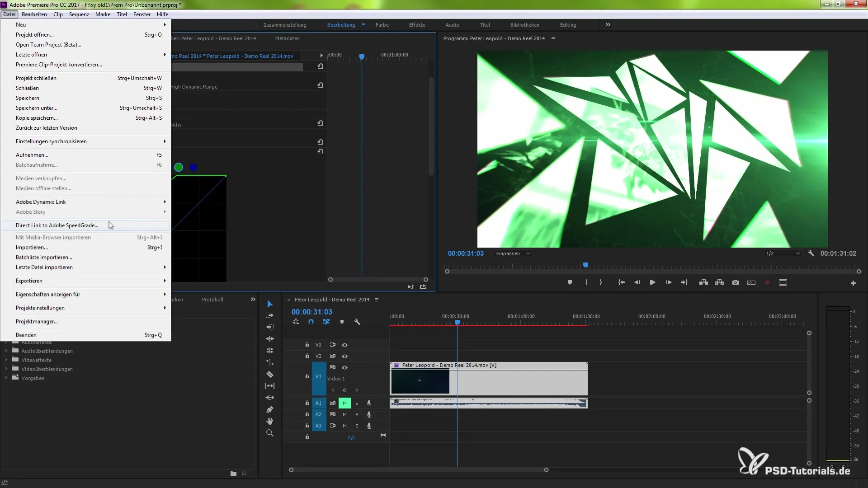Expand the Neu submenu

pyautogui.click(x=86, y=25)
